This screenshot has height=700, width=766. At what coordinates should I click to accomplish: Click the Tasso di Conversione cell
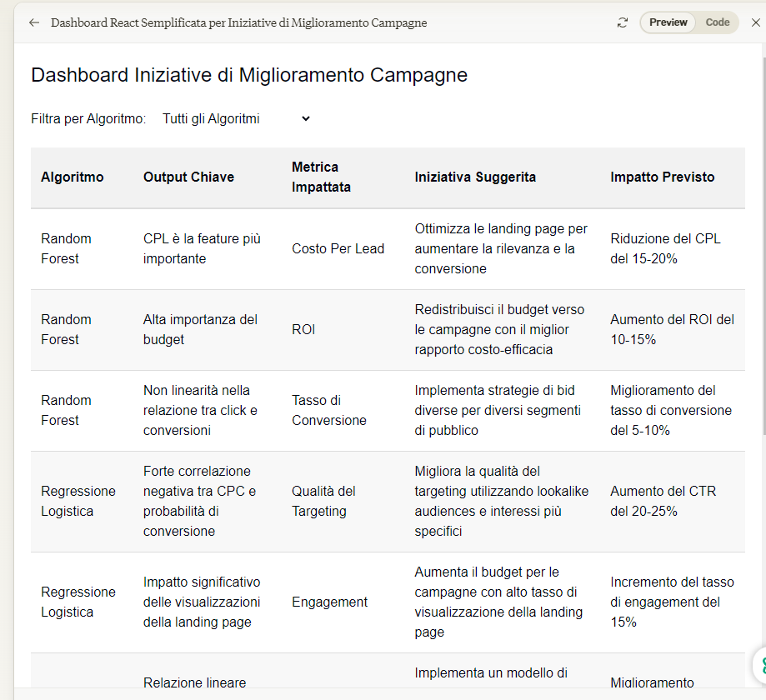(328, 410)
